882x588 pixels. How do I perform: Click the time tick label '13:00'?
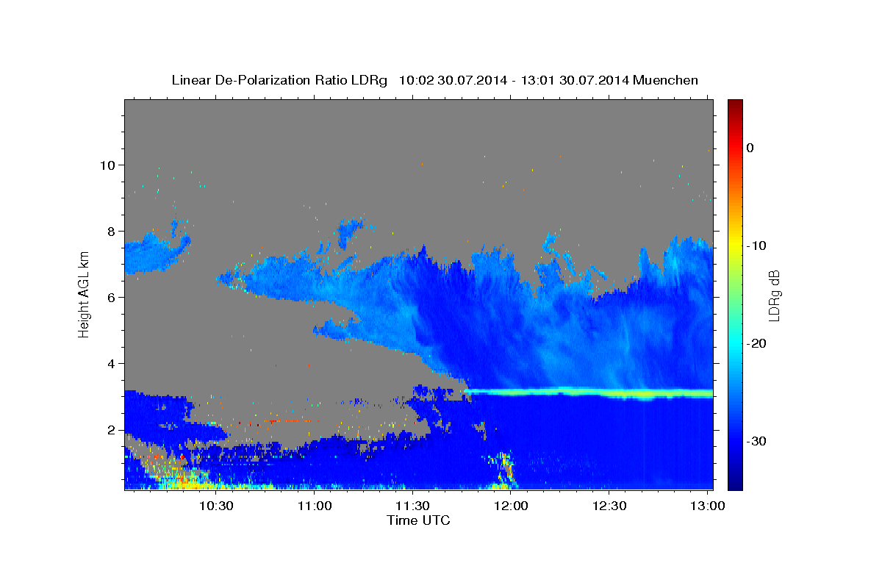click(707, 506)
